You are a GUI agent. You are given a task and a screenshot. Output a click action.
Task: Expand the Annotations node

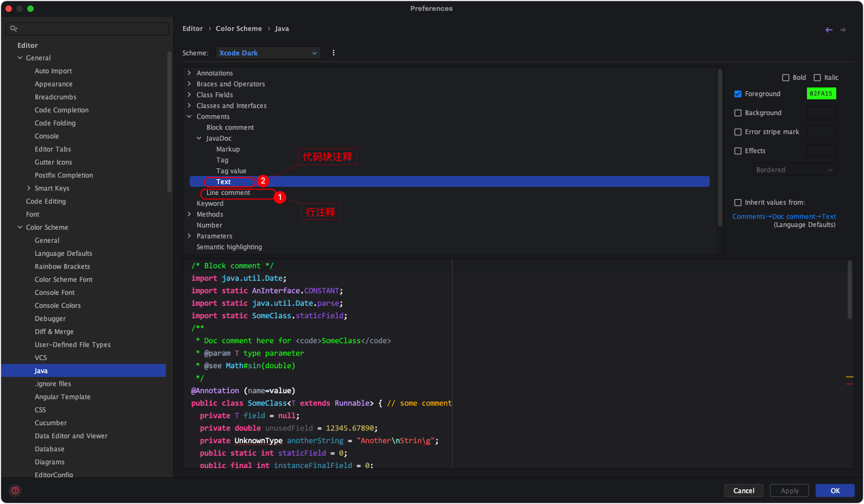coord(189,73)
